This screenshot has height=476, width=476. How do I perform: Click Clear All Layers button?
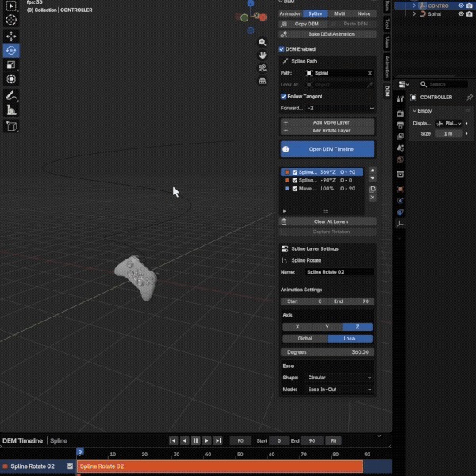328,221
